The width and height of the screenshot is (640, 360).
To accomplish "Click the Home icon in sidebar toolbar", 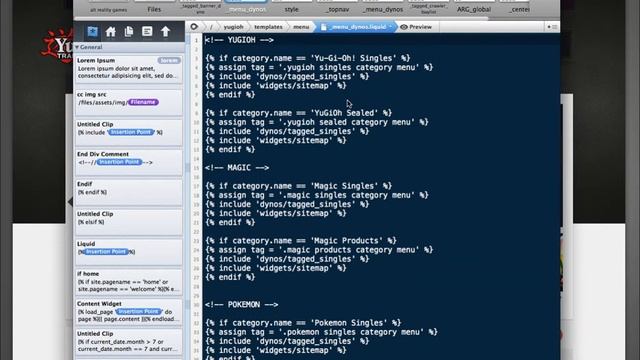I will [111, 32].
